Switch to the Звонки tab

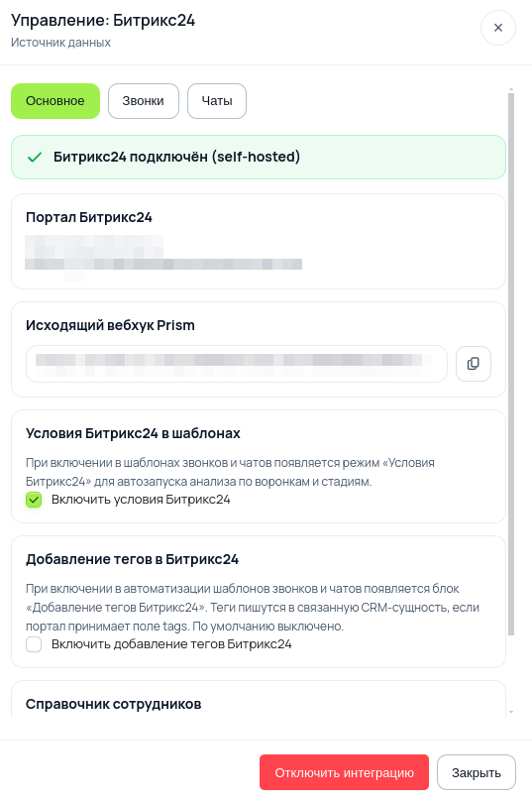click(144, 101)
